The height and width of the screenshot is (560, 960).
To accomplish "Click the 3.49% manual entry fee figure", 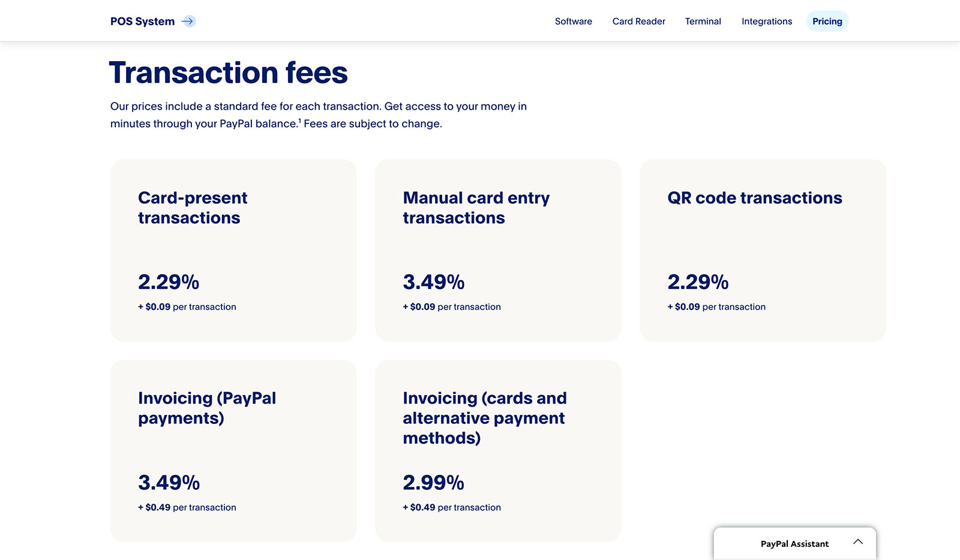I will (433, 282).
